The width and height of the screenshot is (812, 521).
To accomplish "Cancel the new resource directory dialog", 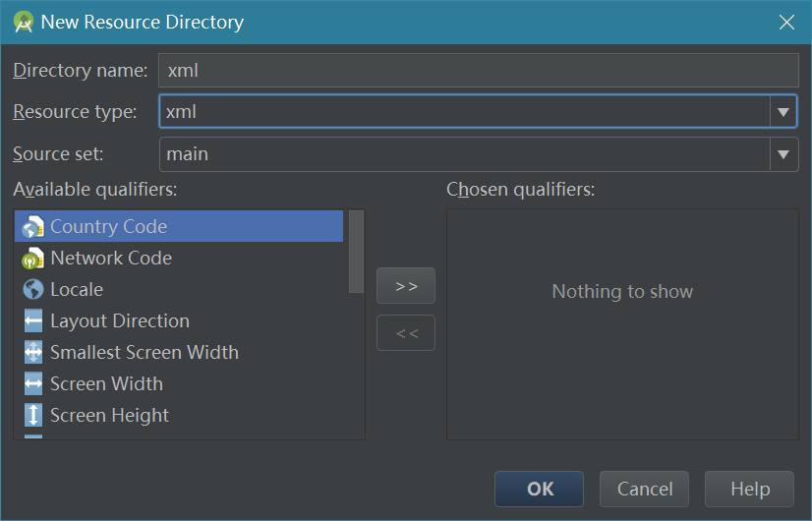I will coord(645,490).
